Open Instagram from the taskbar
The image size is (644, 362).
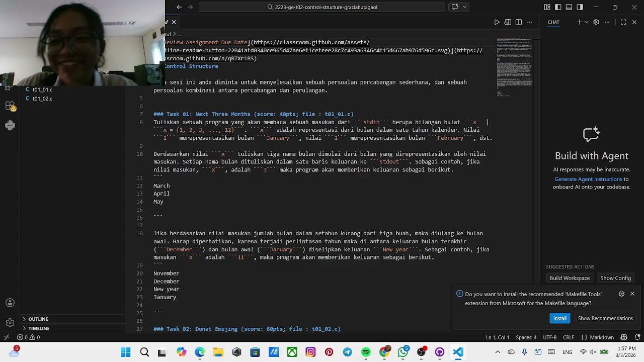click(x=310, y=352)
